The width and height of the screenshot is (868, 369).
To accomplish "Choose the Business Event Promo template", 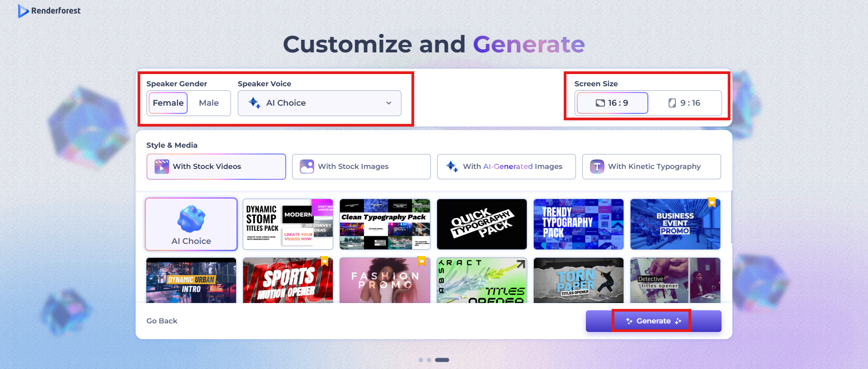I will 675,224.
